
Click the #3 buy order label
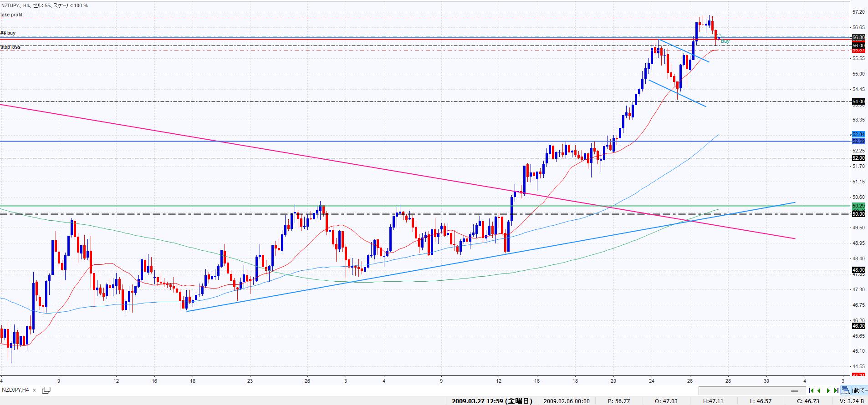point(8,33)
